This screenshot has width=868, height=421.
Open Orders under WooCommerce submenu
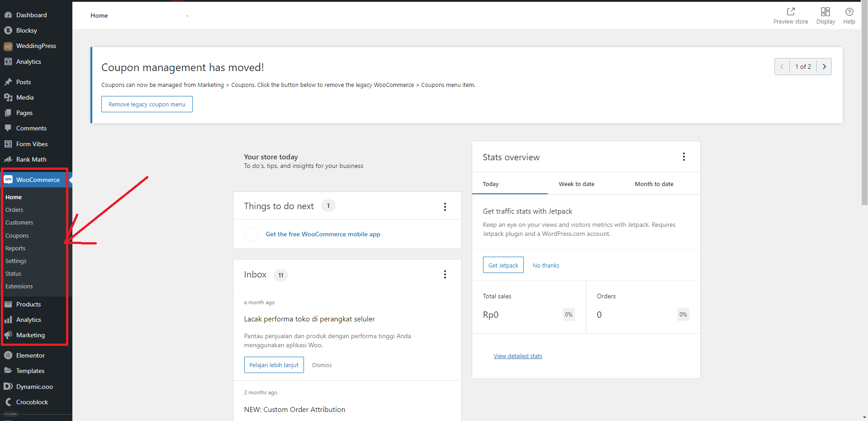[x=14, y=210]
